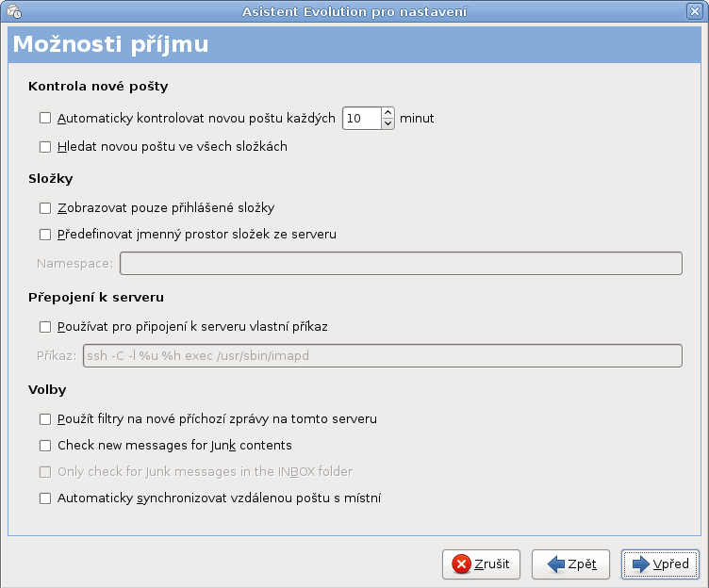Toggle Hledat novou poštu ve všech složkách
The image size is (709, 588).
(x=45, y=147)
